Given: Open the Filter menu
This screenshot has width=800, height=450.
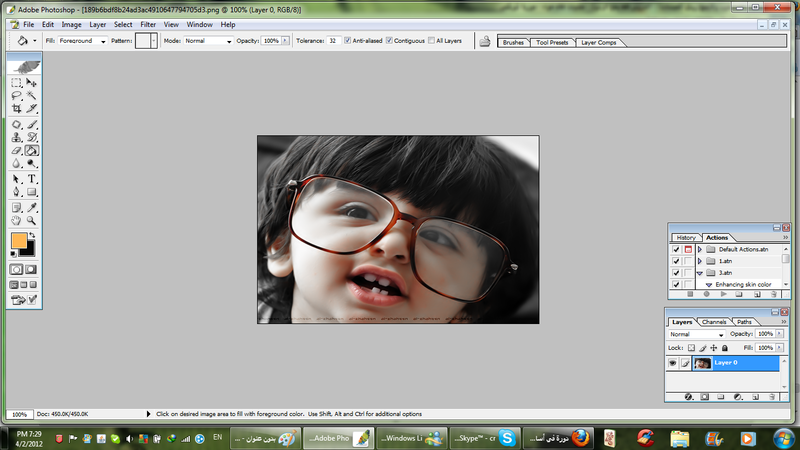Looking at the screenshot, I should 148,23.
